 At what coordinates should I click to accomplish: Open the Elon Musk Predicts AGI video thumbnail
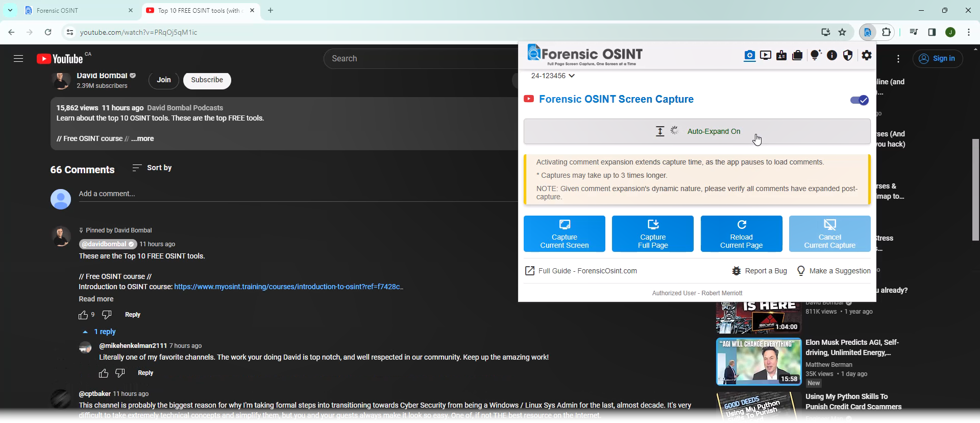coord(758,362)
